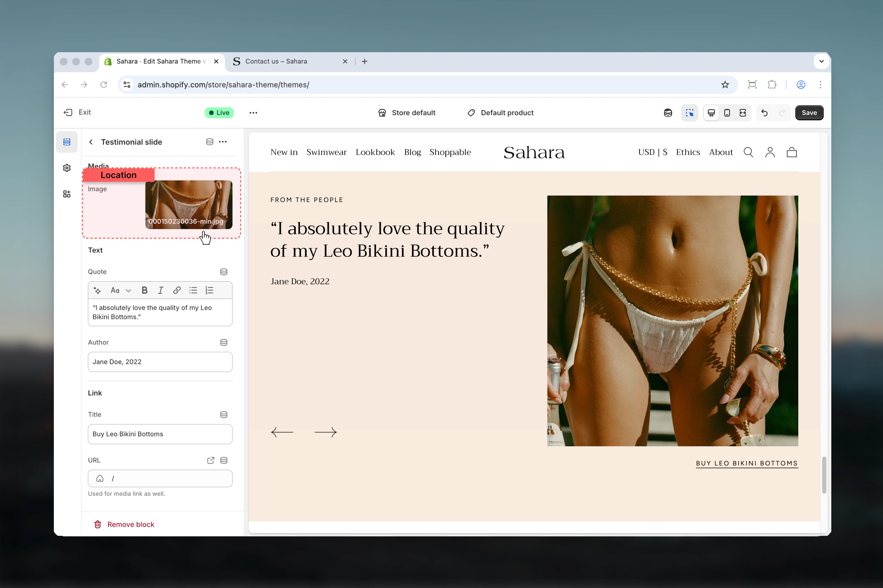
Task: Click the BUY LEO BIKINI BOTTOMS link
Action: [x=747, y=463]
